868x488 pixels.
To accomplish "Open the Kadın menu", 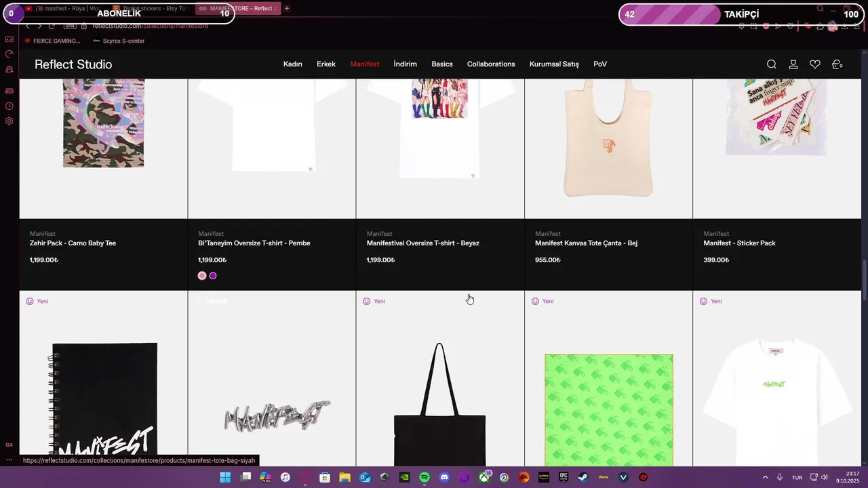I will tap(293, 64).
